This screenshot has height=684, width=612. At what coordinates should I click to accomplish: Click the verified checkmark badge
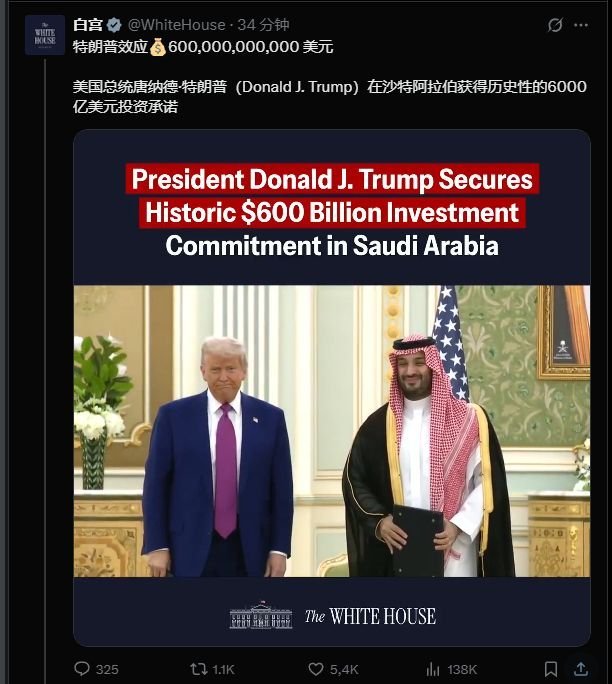[114, 25]
